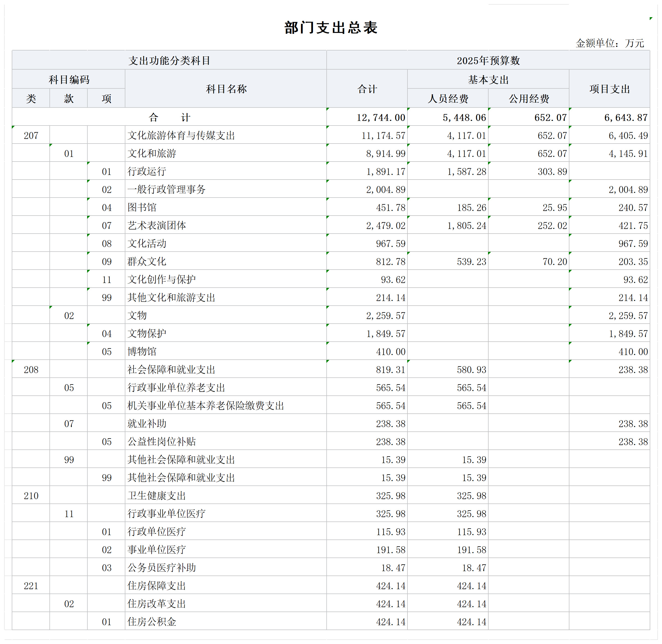This screenshot has height=644, width=662.
Task: Click the 公务员医疗补助 total 18.47
Action: point(393,568)
